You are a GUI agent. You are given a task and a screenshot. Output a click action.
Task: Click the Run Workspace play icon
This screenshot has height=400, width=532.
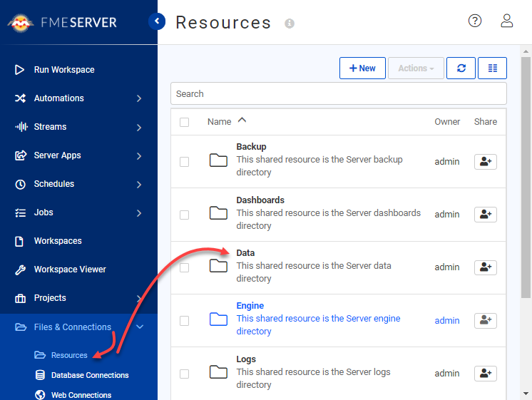pyautogui.click(x=20, y=70)
